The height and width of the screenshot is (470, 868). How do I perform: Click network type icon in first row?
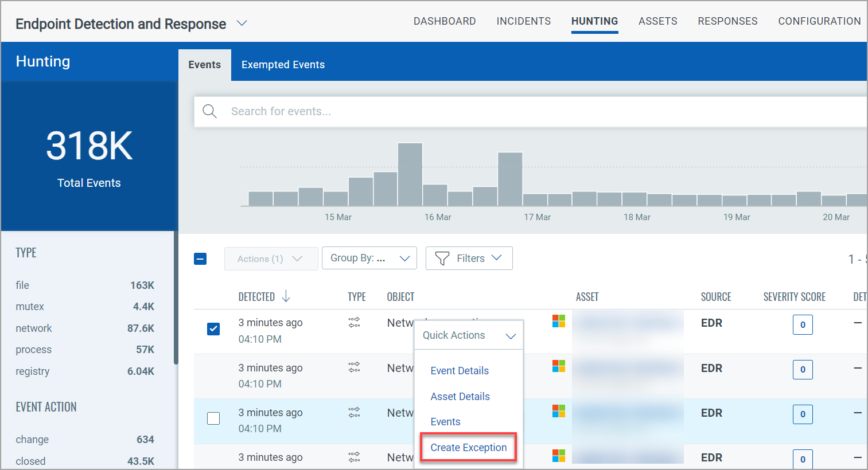point(355,322)
